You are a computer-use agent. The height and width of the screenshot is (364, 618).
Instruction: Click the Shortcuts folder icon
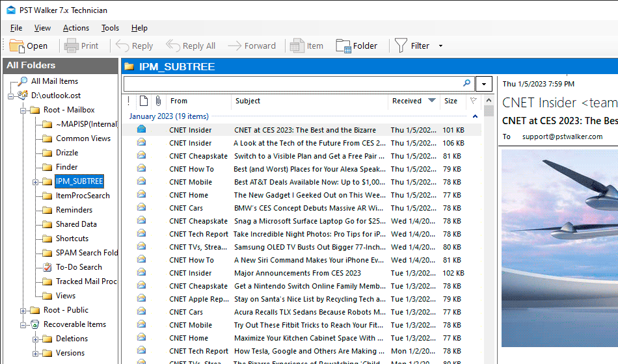(x=47, y=239)
